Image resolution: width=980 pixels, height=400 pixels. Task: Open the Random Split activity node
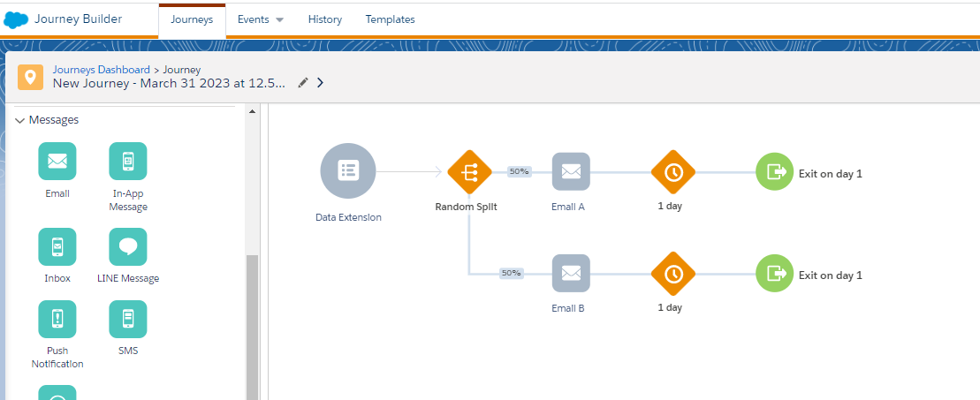point(469,172)
